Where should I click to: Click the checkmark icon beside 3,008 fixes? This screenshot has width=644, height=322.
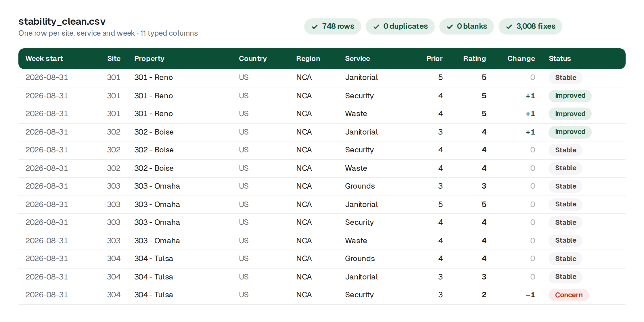pos(509,27)
